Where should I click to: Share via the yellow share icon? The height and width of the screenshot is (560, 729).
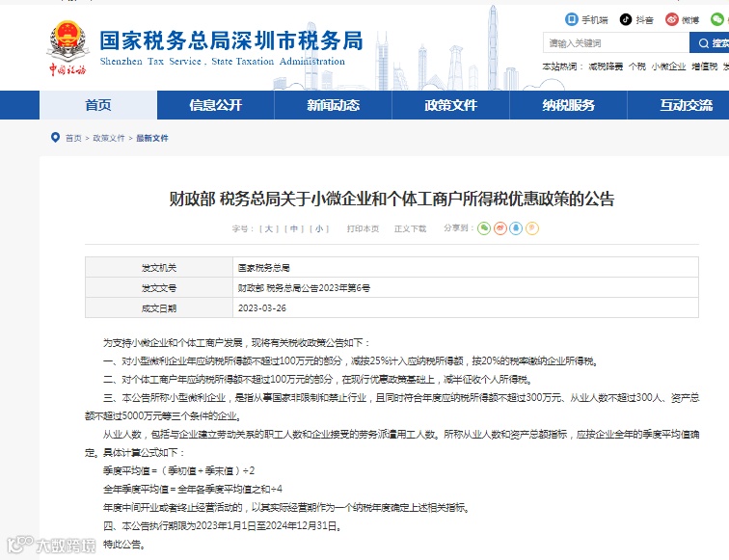[x=532, y=228]
